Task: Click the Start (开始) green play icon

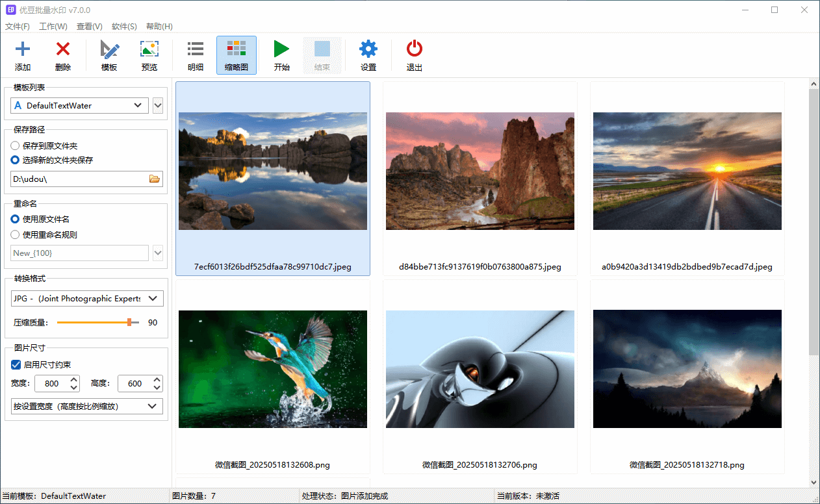Action: [281, 49]
